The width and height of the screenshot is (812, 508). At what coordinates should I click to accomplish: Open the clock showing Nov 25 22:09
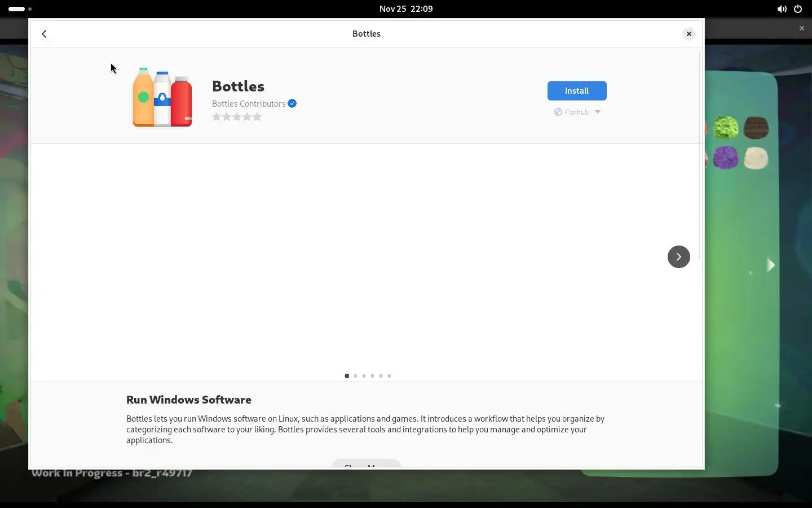[406, 9]
